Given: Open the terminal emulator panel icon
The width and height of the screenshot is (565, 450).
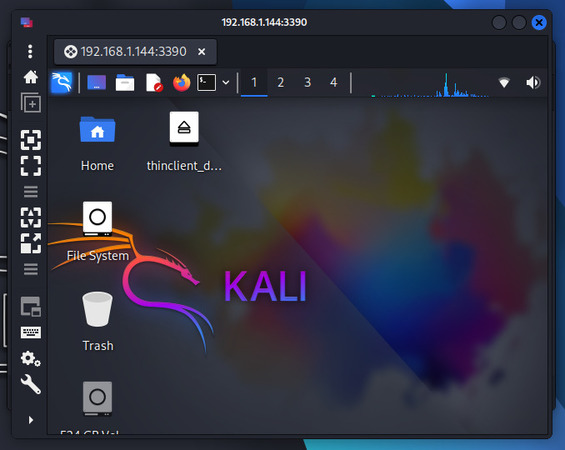Looking at the screenshot, I should (206, 83).
